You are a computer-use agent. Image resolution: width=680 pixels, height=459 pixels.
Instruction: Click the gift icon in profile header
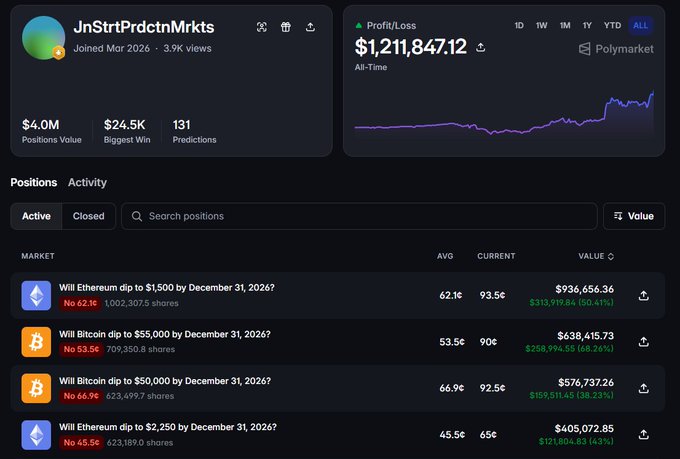click(x=286, y=27)
